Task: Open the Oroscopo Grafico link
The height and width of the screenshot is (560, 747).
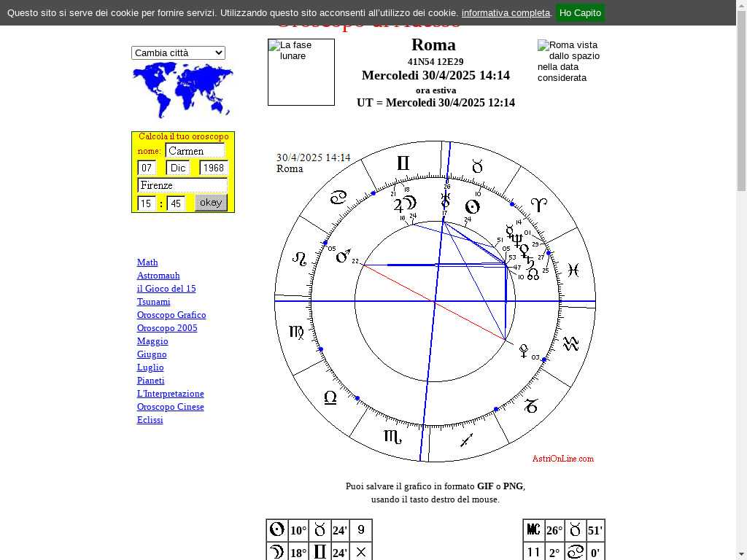Action: click(171, 315)
